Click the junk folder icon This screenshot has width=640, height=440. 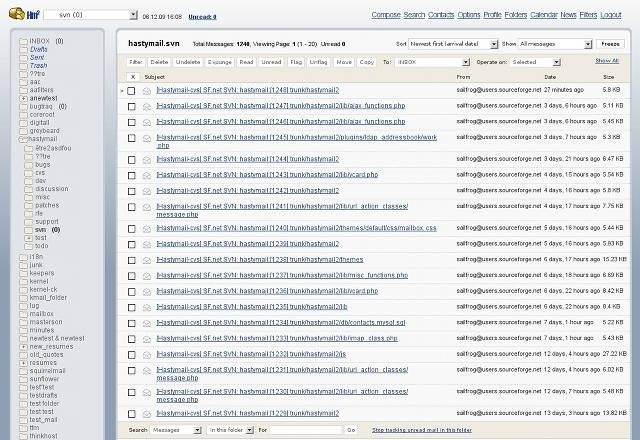[x=23, y=265]
